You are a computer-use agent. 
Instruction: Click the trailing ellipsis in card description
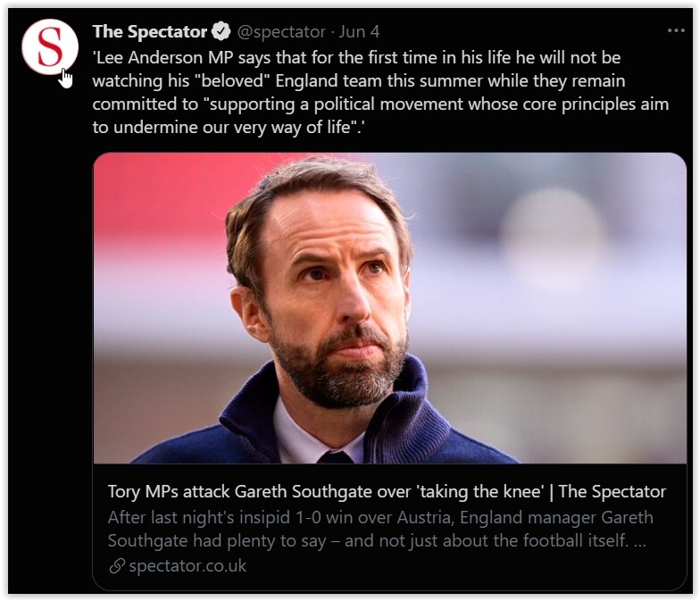pos(639,541)
